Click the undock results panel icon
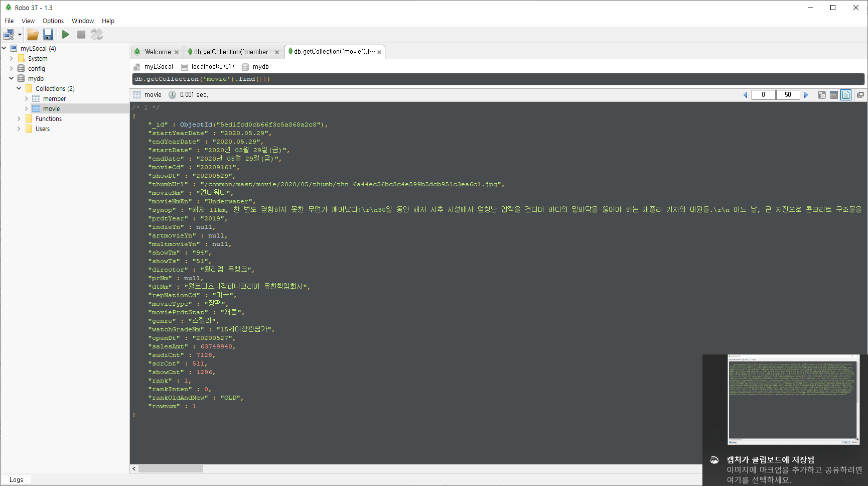Screen dimensions: 868x486 860,95
